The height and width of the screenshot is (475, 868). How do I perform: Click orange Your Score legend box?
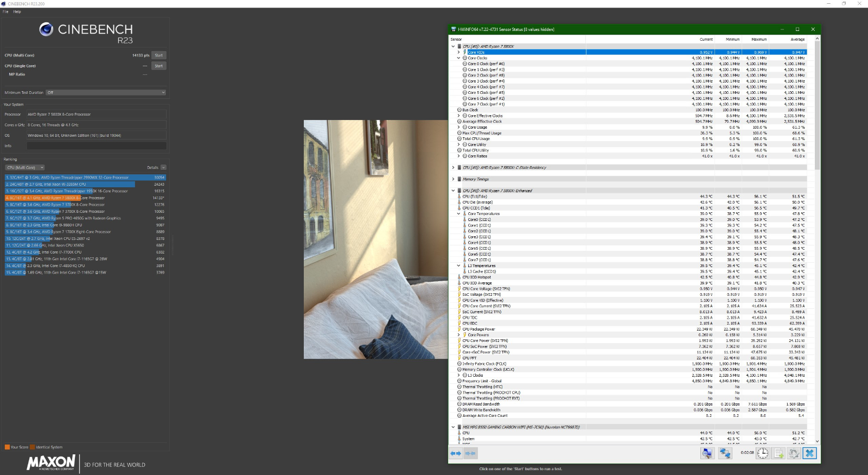pos(7,447)
